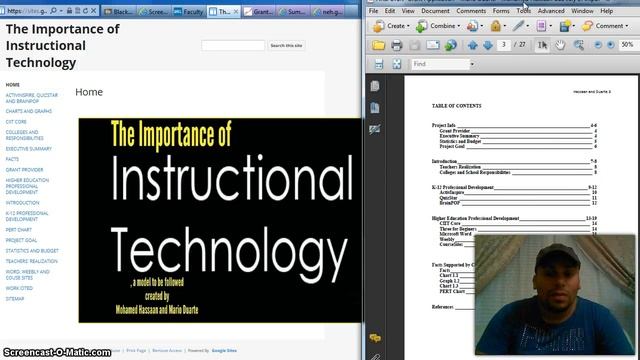
Task: Open the Work Cited sidebar link
Action: 19,288
